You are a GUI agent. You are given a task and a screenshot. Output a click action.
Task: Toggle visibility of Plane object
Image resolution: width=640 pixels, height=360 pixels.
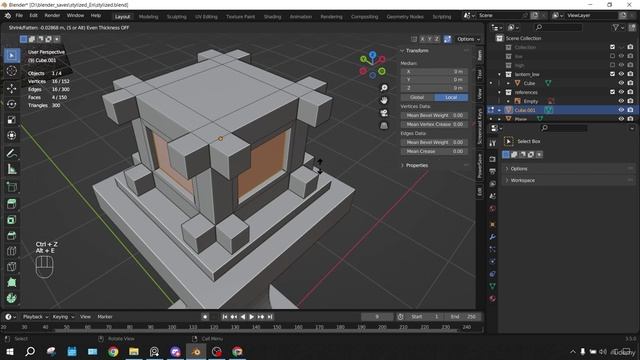pos(621,119)
